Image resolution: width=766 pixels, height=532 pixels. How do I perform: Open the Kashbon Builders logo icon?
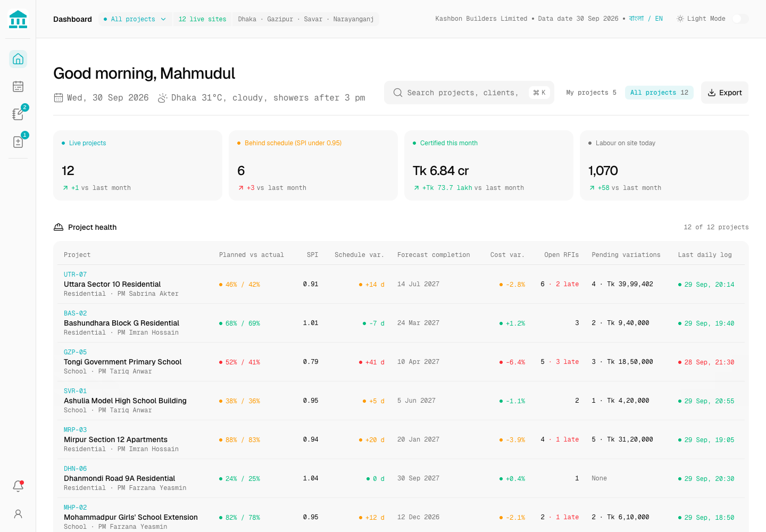point(18,19)
